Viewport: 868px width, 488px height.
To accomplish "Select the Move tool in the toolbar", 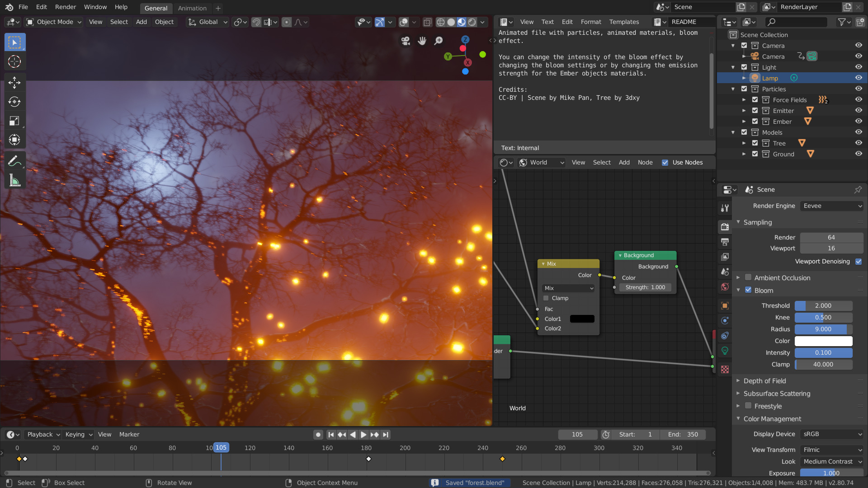I will coord(15,83).
